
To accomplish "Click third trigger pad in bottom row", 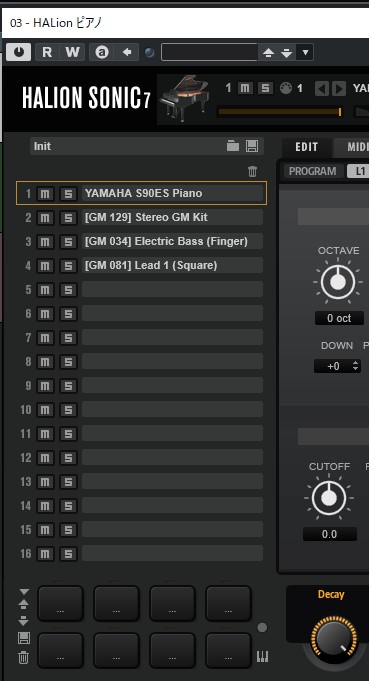I will [172, 651].
